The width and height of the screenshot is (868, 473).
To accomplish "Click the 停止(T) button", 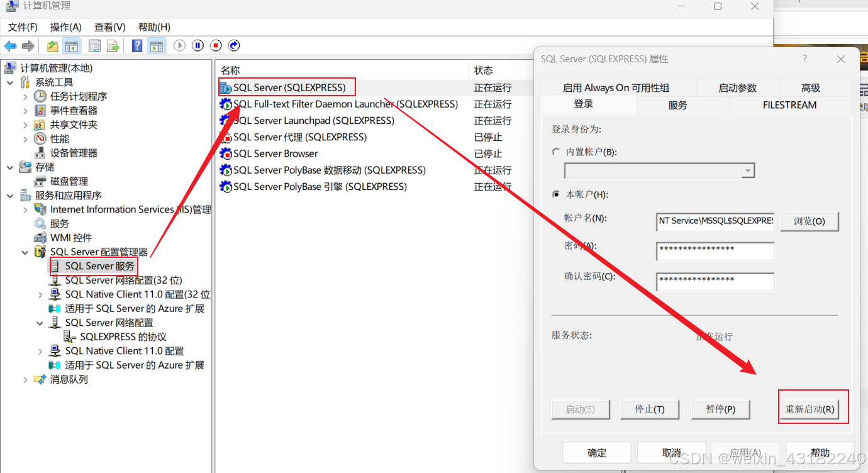I will pos(650,409).
